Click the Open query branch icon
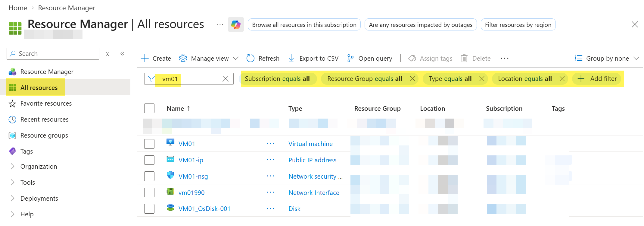The image size is (644, 226). tap(350, 58)
